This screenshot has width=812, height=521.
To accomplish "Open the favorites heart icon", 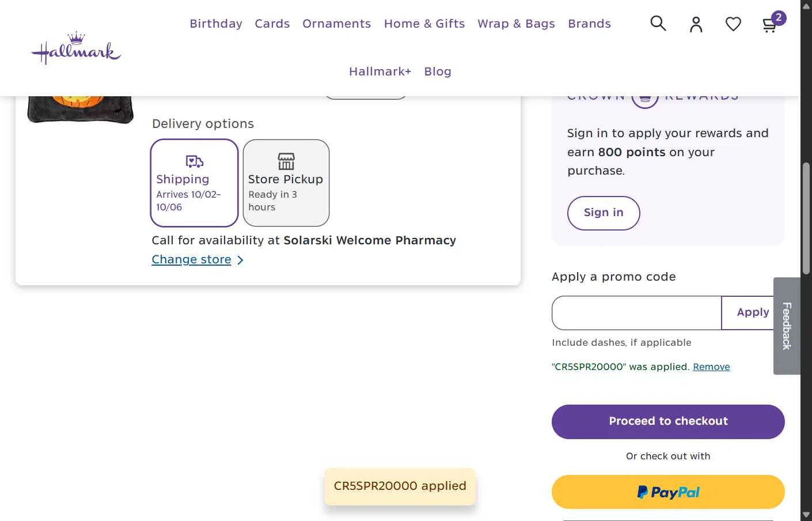I will tap(733, 24).
